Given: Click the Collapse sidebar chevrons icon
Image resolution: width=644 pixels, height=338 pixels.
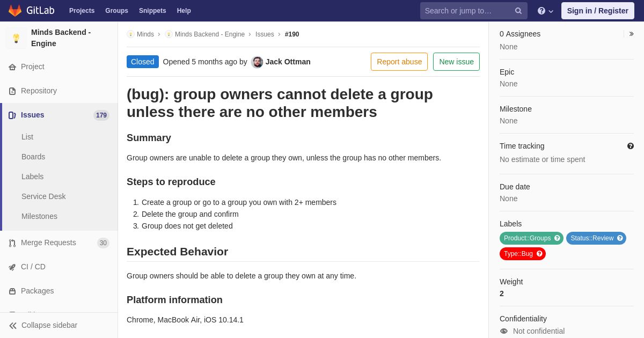Looking at the screenshot, I should [x=13, y=326].
